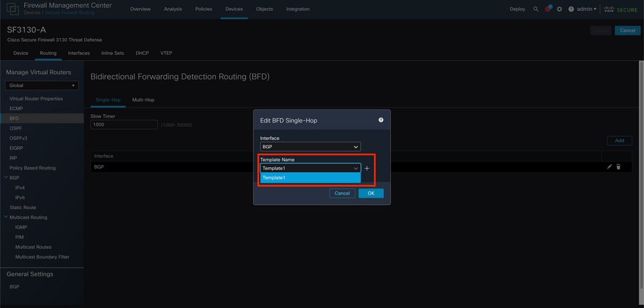Click the Cisco Secure logo
Screen dimensions: 644x308
620,9
